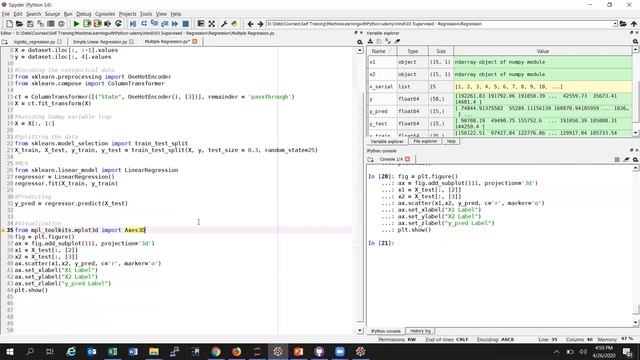Image resolution: width=640 pixels, height=360 pixels.
Task: Start debugging with the Debug file icon
Action: coord(133,24)
